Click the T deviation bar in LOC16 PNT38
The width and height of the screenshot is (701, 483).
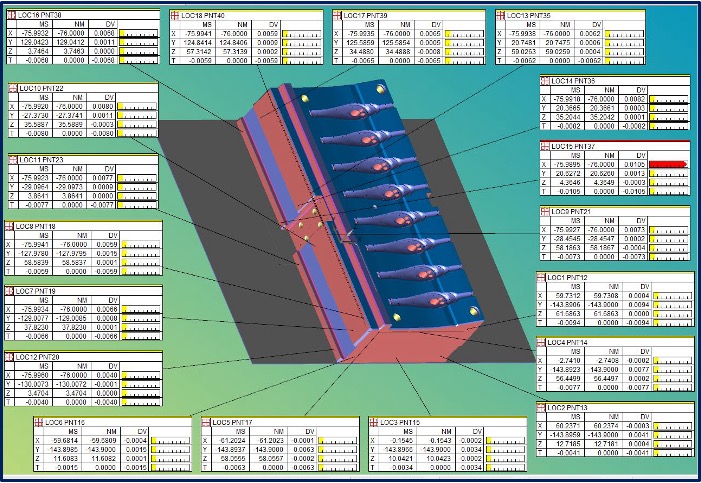(139, 60)
